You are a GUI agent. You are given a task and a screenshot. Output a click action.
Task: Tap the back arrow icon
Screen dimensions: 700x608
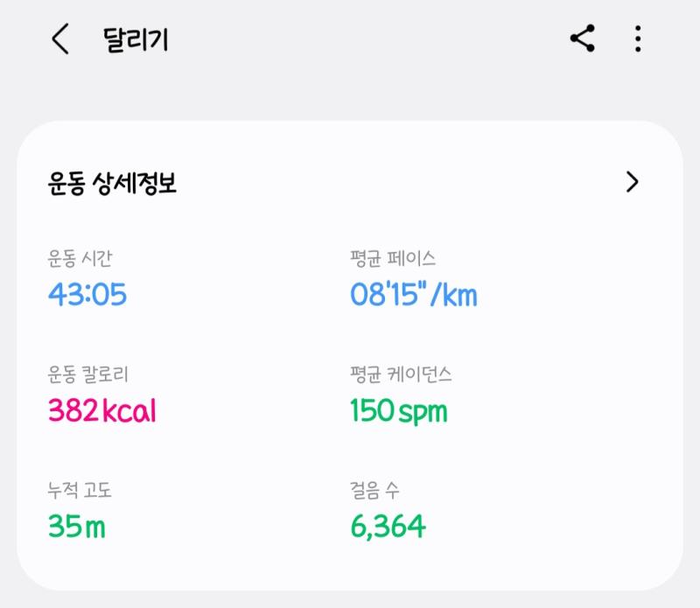60,38
